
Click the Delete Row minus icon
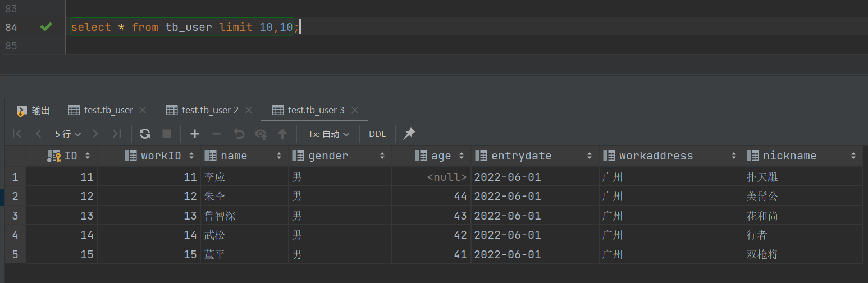pos(217,134)
